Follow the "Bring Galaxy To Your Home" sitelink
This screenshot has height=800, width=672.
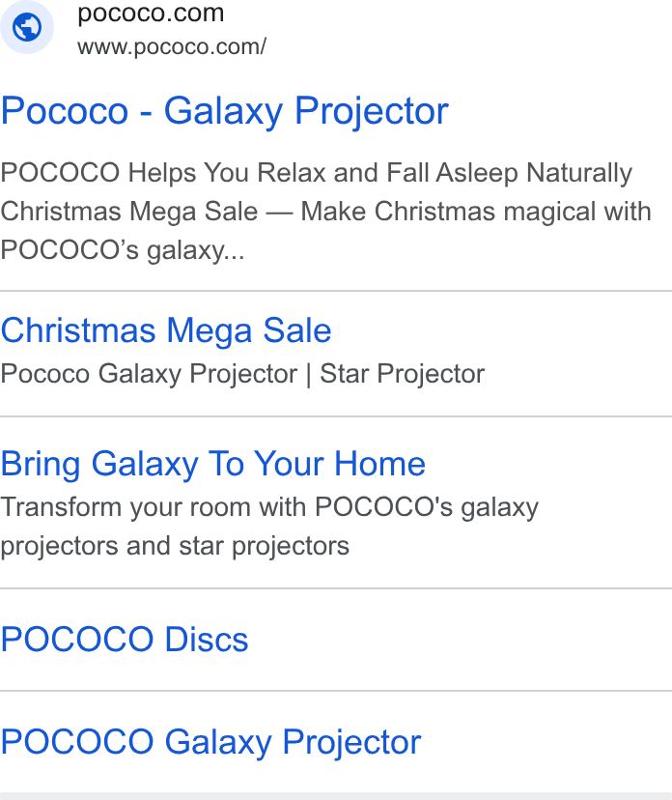[213, 464]
